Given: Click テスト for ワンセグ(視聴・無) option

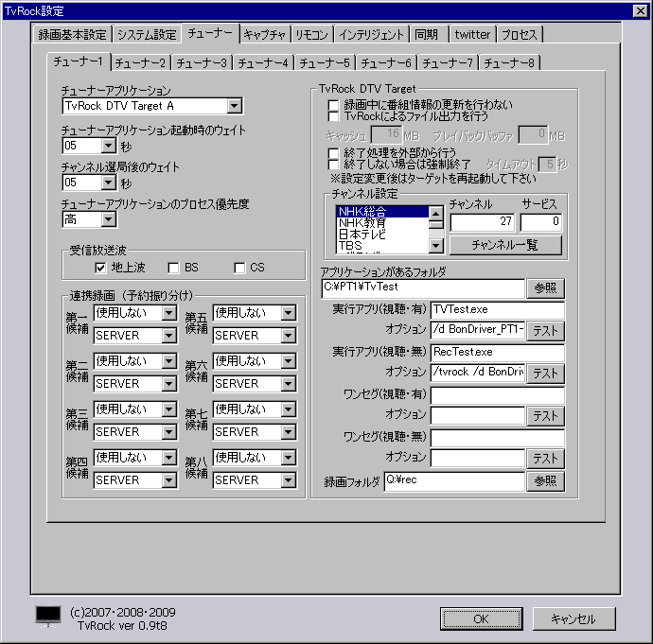Looking at the screenshot, I should click(x=545, y=459).
